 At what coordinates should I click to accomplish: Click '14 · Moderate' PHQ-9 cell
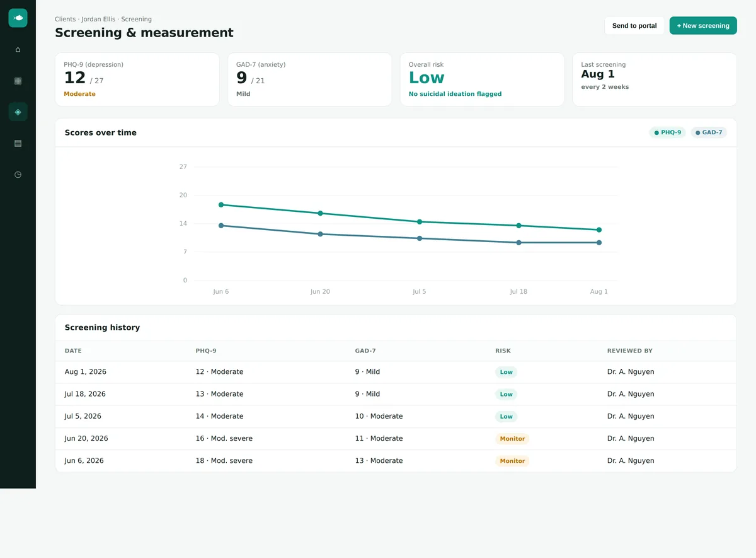point(219,416)
